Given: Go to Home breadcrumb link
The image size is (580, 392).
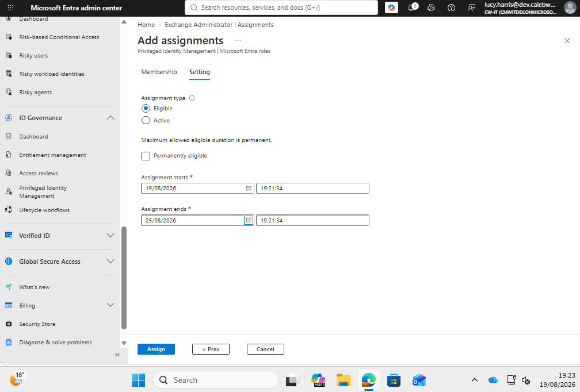Looking at the screenshot, I should click(x=146, y=25).
